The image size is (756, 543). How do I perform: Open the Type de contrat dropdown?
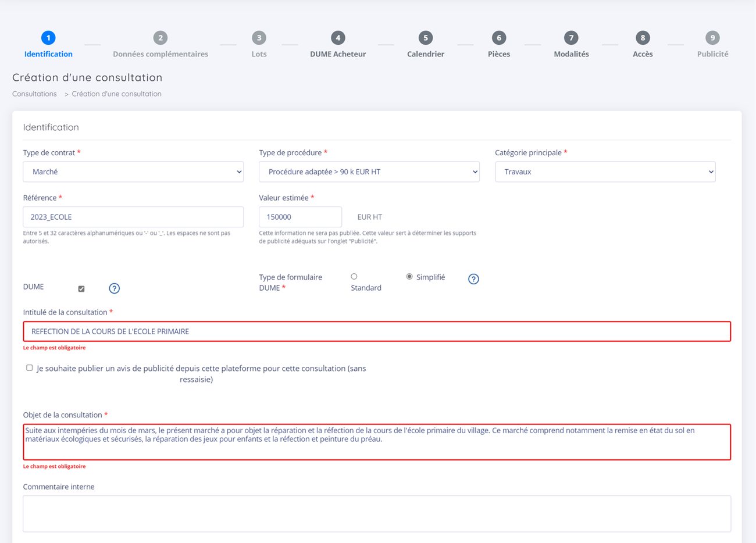(x=133, y=172)
